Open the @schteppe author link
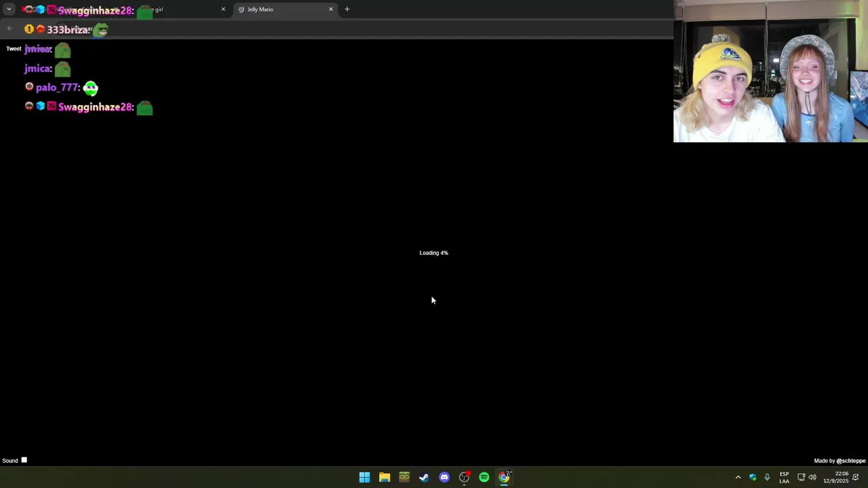 tap(851, 461)
